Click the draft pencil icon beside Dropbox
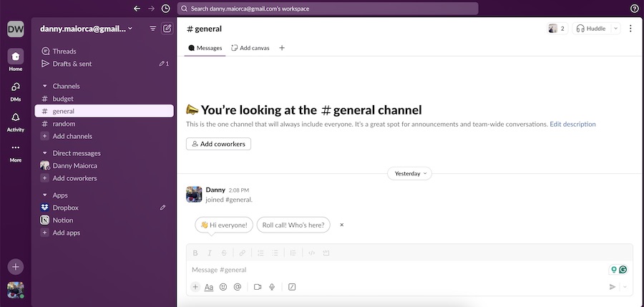The image size is (644, 307). coord(162,208)
